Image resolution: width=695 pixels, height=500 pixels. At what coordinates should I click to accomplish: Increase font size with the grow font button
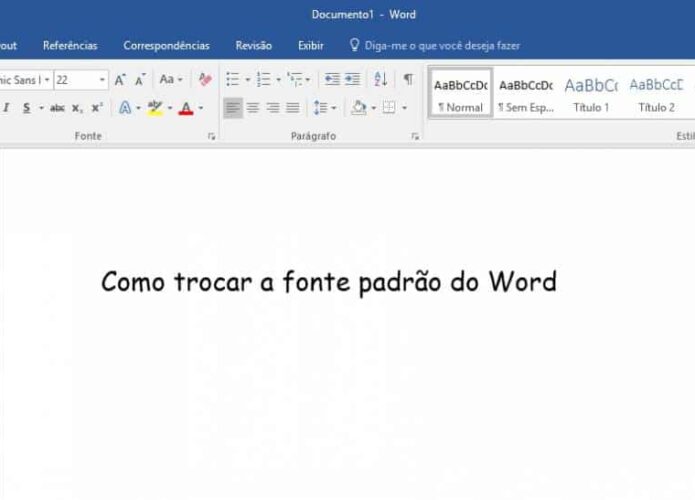pyautogui.click(x=120, y=80)
